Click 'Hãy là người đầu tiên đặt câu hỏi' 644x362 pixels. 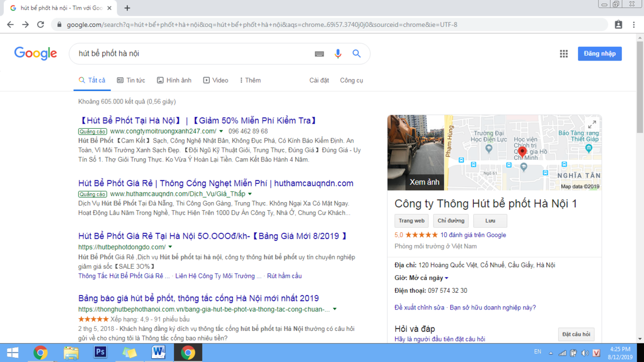(x=440, y=339)
